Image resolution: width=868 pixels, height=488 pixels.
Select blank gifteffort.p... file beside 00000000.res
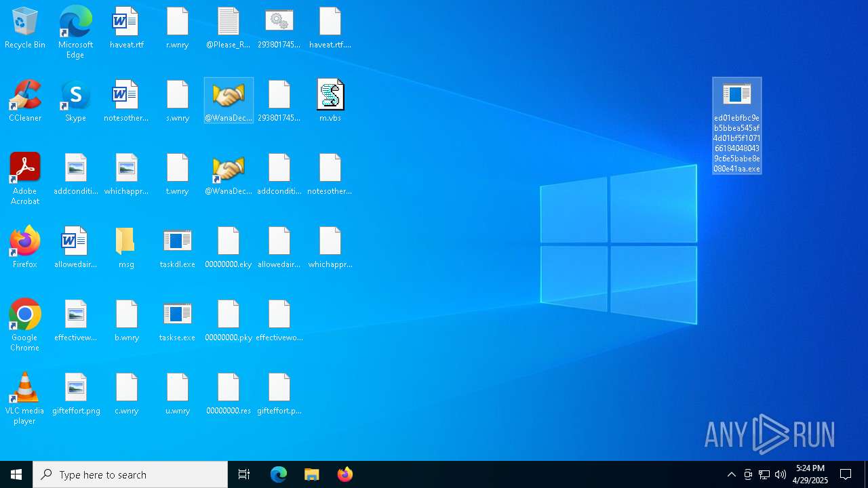click(279, 394)
